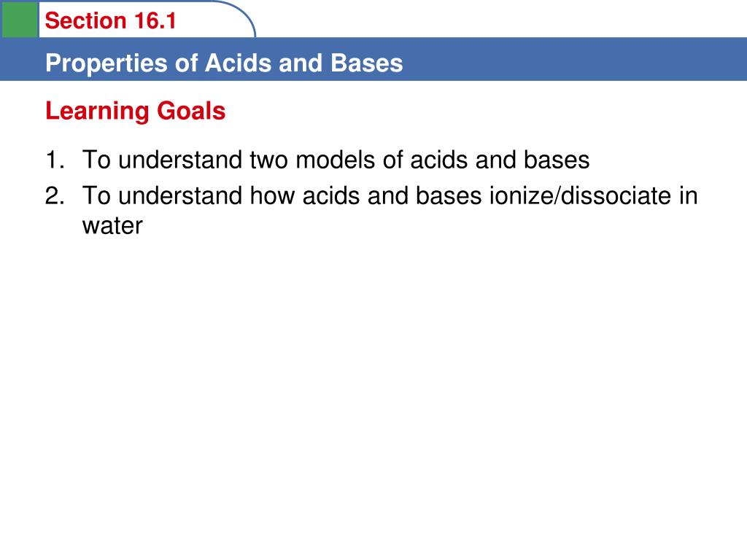
Task: Click the word "Acids" in the blue banner title
Action: [x=238, y=63]
